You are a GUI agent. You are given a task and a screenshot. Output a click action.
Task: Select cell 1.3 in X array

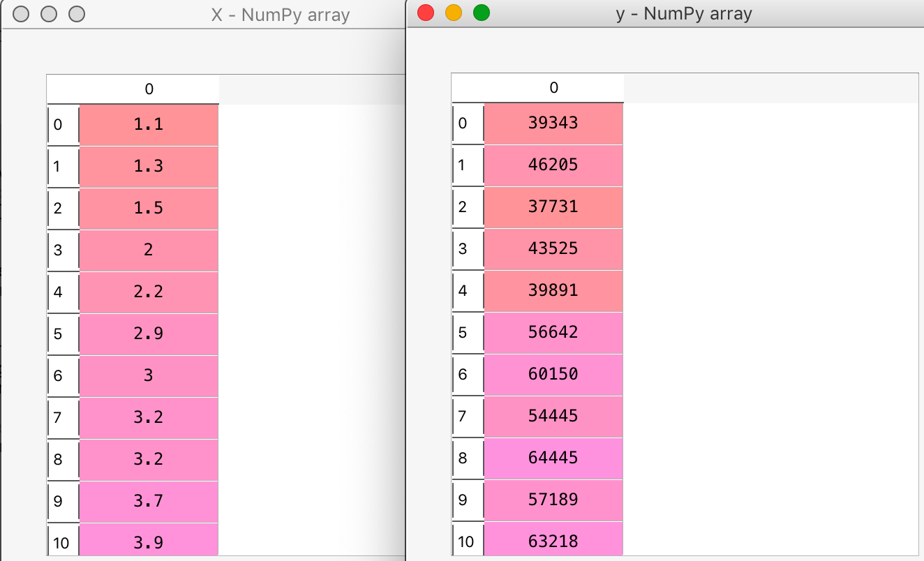click(x=149, y=167)
